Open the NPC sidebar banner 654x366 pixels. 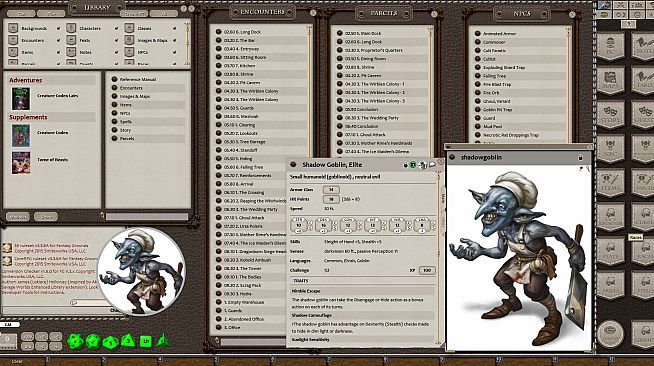tap(611, 149)
